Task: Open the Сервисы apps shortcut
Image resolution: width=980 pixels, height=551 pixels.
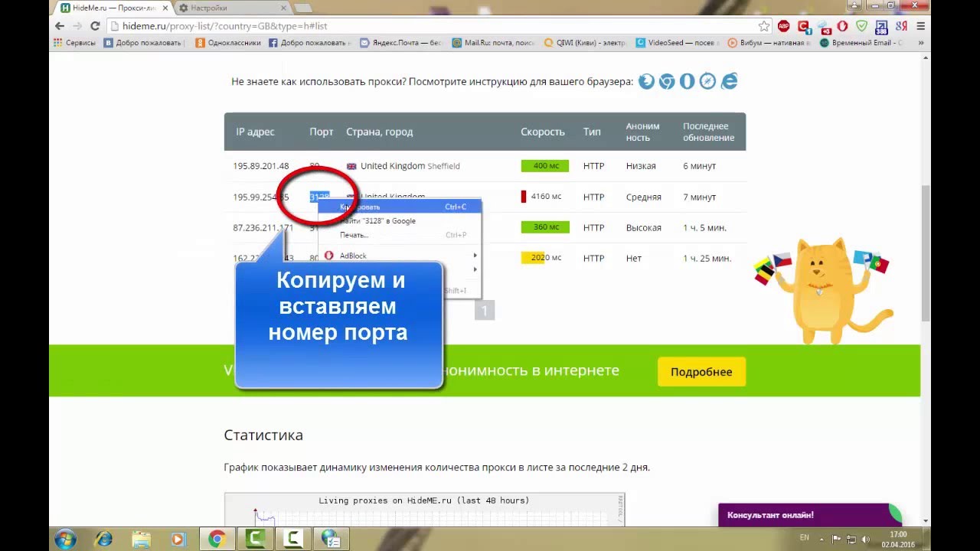Action: point(74,43)
